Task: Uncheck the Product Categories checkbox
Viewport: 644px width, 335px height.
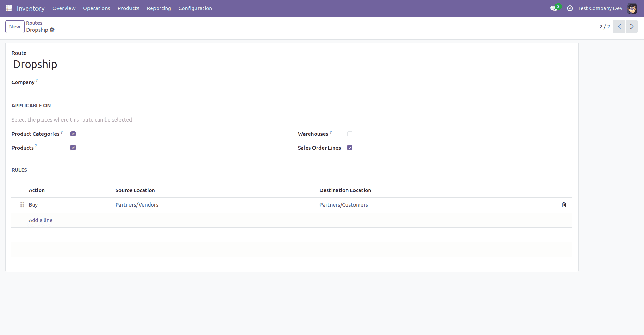Action: (x=73, y=134)
